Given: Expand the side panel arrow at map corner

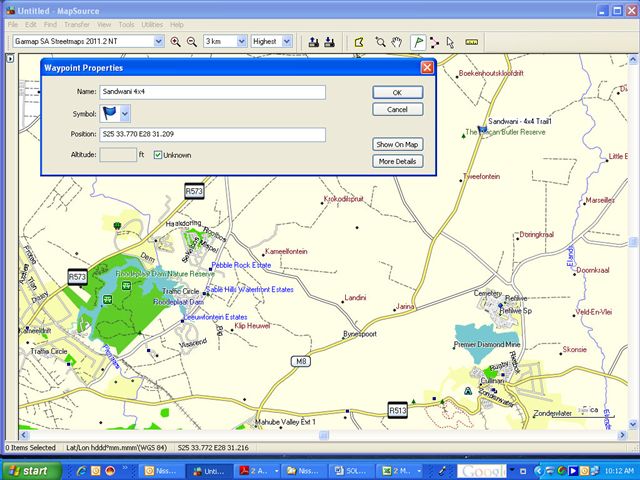Looking at the screenshot, I should coord(10,59).
